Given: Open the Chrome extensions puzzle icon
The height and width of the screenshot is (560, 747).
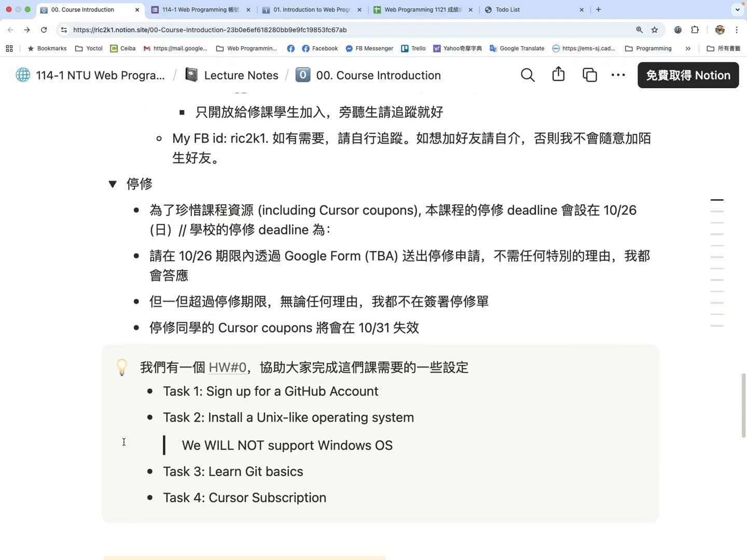Looking at the screenshot, I should (695, 30).
